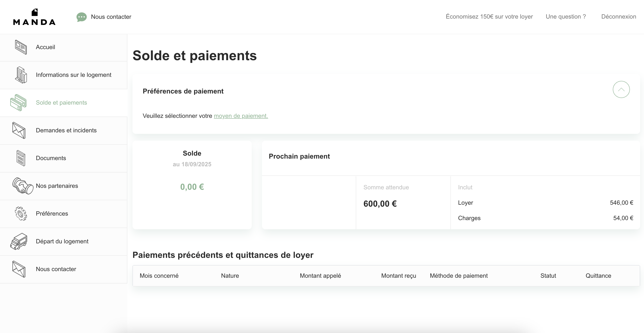This screenshot has height=333, width=644.
Task: Click the Somme attendue label
Action: point(386,187)
